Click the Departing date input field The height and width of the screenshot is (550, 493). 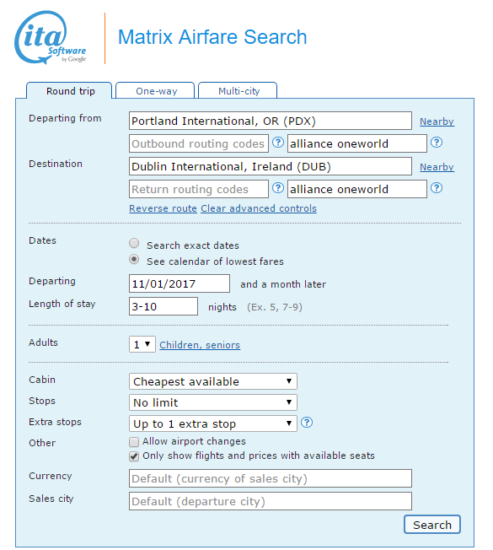(x=179, y=284)
